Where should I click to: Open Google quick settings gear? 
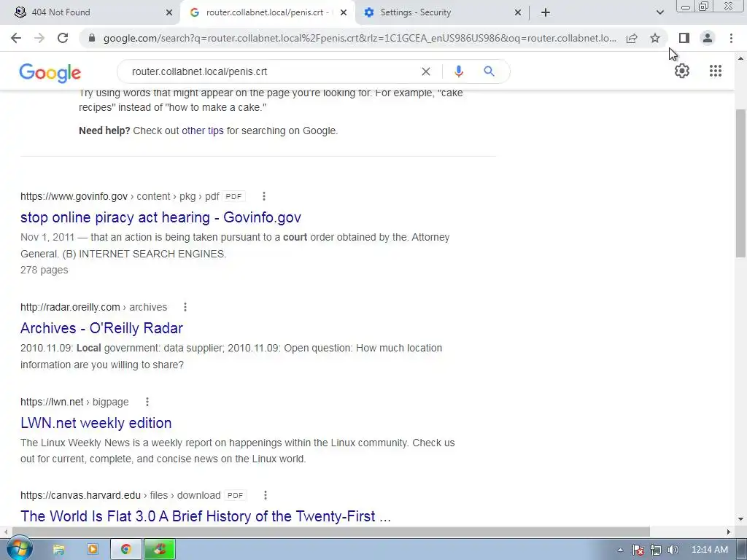coord(682,71)
